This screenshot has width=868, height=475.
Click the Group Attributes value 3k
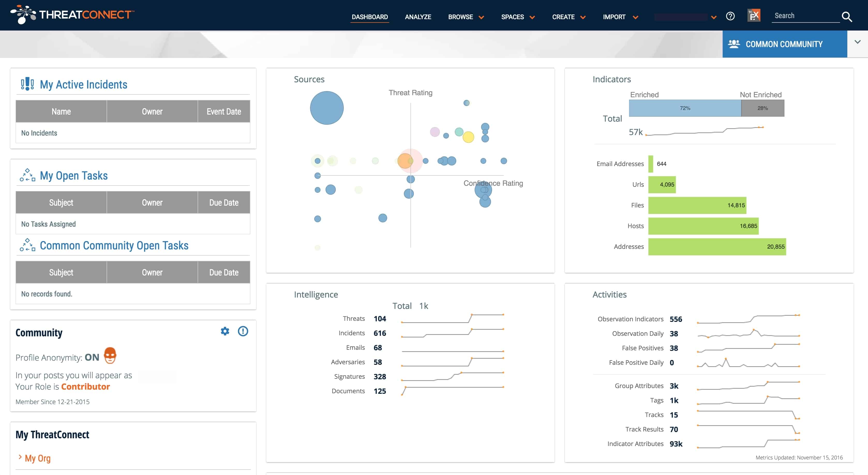click(674, 386)
